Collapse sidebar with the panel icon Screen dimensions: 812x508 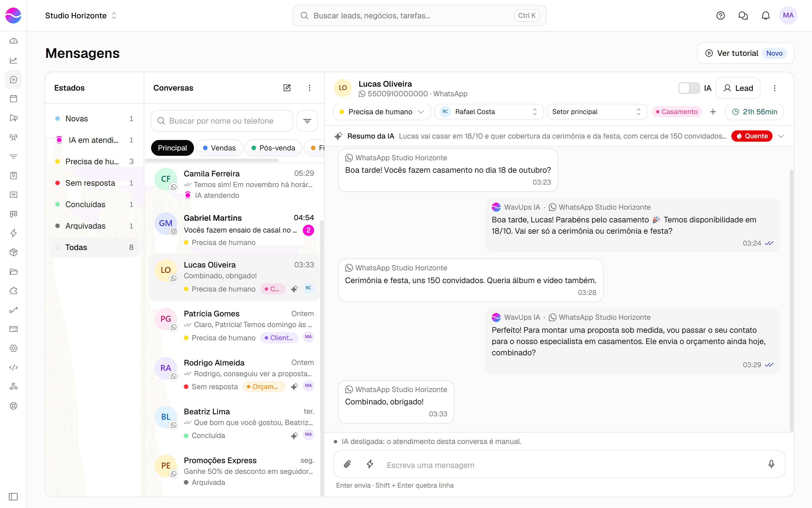click(x=14, y=497)
